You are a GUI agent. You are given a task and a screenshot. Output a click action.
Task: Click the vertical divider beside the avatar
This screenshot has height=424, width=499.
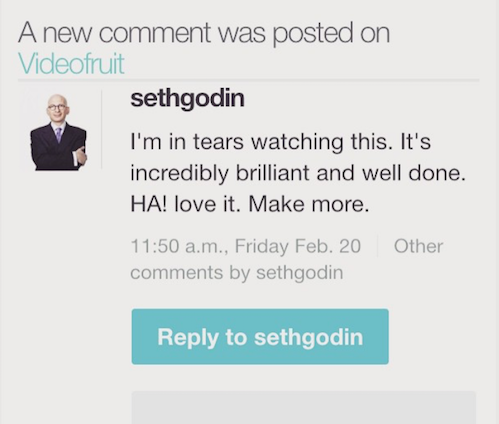(x=101, y=129)
